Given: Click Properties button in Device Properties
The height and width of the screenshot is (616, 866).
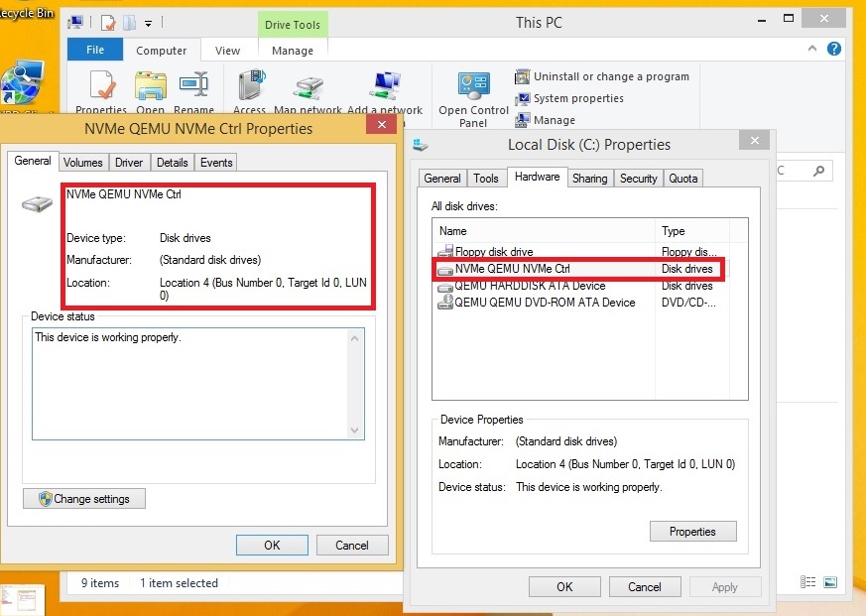Looking at the screenshot, I should point(692,531).
